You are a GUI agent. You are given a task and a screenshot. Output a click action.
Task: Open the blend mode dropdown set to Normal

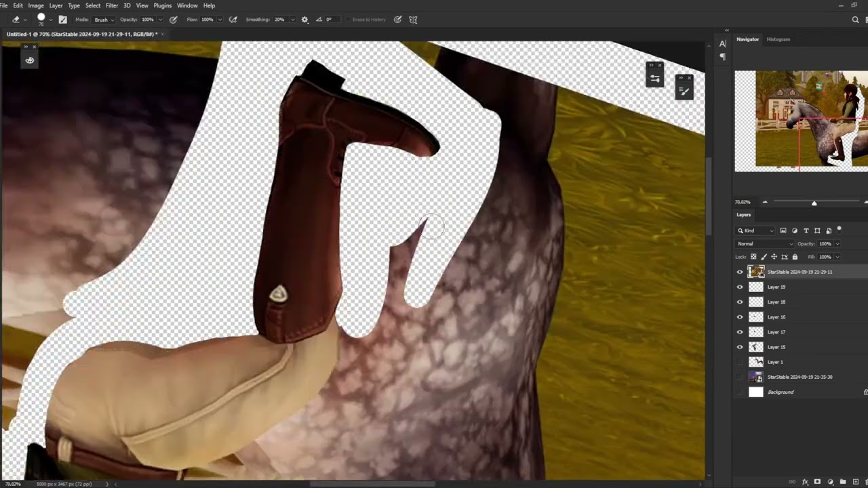765,244
